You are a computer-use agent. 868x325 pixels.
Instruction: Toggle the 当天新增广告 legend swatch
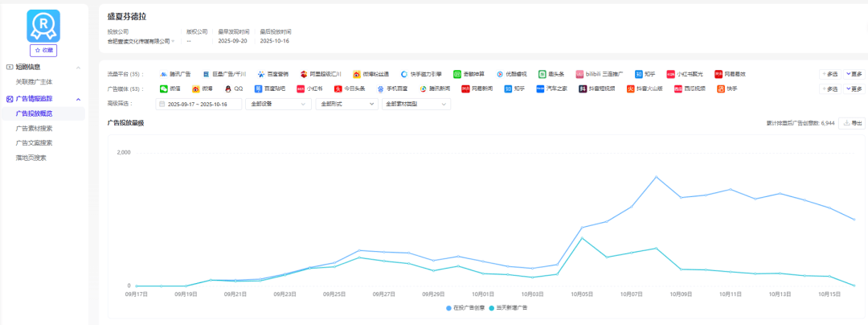[x=492, y=307]
